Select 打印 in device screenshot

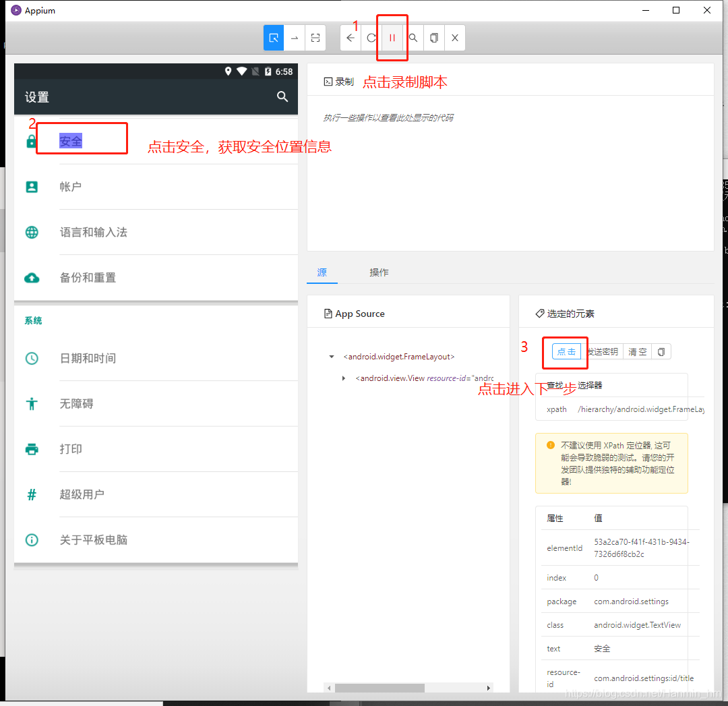pos(71,449)
